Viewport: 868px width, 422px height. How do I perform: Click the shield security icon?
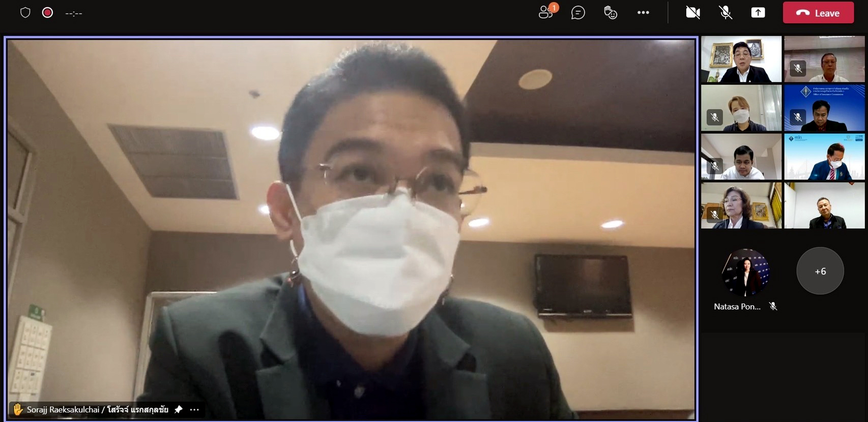tap(25, 13)
